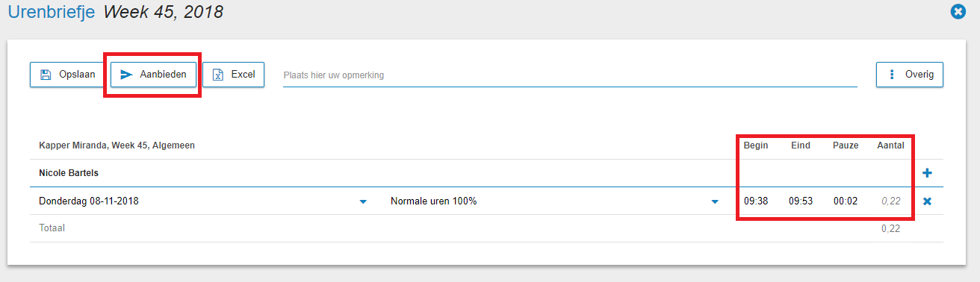Add a new hours row with the plus icon
The width and height of the screenshot is (980, 282).
coord(928,173)
